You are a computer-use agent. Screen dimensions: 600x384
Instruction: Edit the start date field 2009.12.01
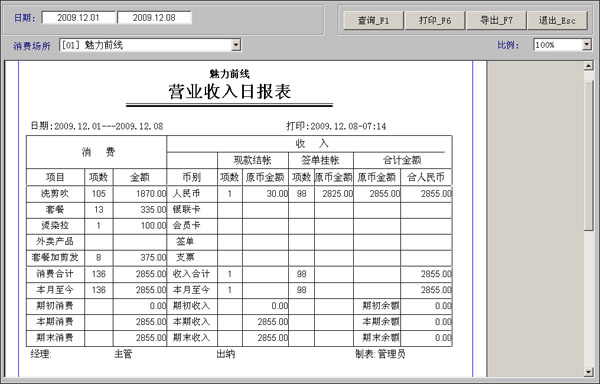tap(78, 18)
